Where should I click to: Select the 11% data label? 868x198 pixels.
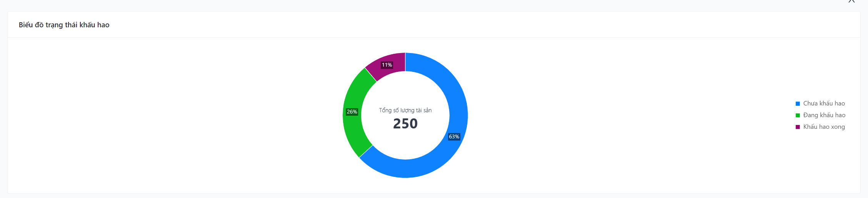tap(387, 65)
